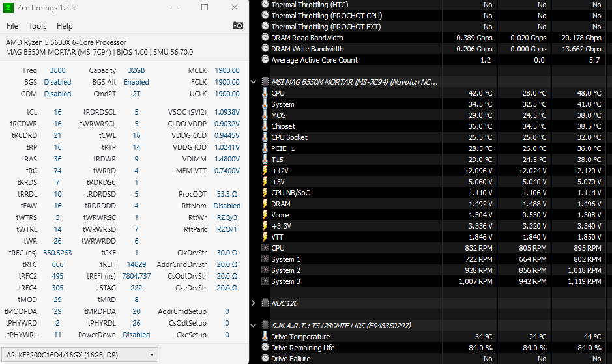This screenshot has width=612, height=364.
Task: Click the lightning icon beside CPU NB/SoC
Action: point(265,193)
